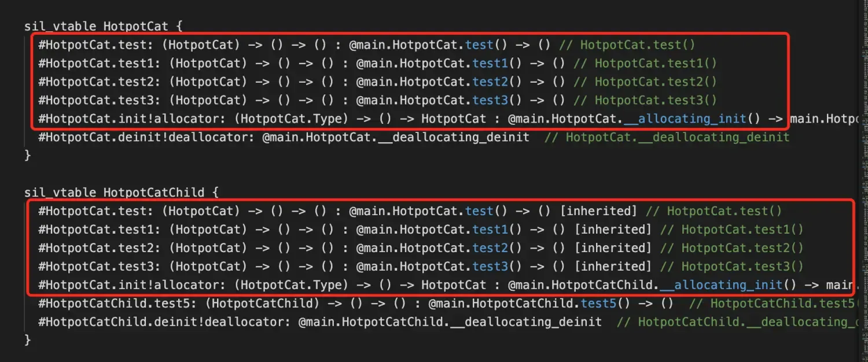
Task: Click blue "test" symbol in HotpotCat vtable's first entry
Action: [479, 45]
